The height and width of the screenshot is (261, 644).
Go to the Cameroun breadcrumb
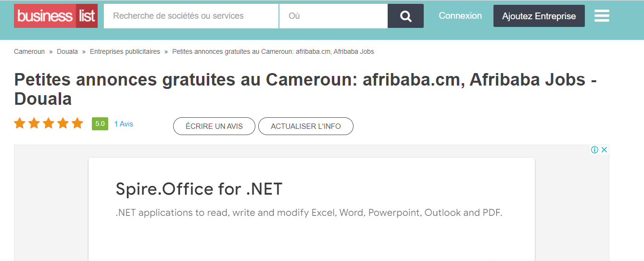(29, 51)
